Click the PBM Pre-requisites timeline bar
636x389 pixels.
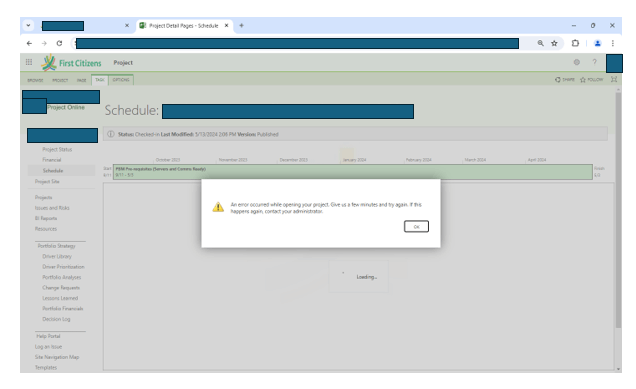352,172
